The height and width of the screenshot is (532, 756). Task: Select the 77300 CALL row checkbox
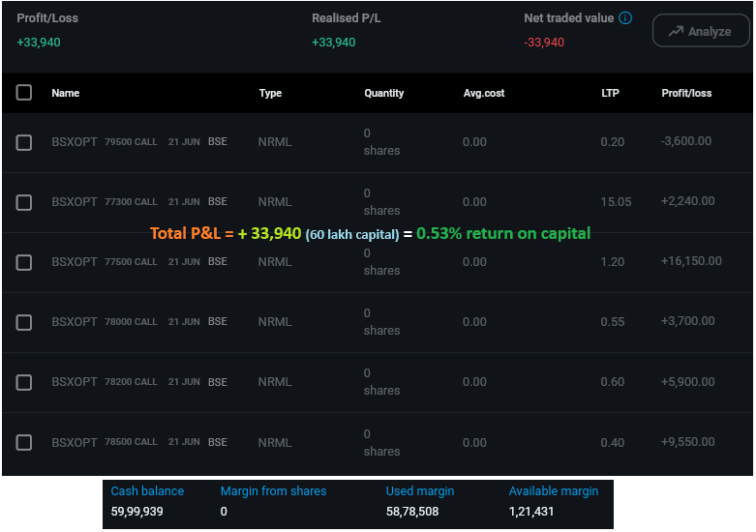23,202
